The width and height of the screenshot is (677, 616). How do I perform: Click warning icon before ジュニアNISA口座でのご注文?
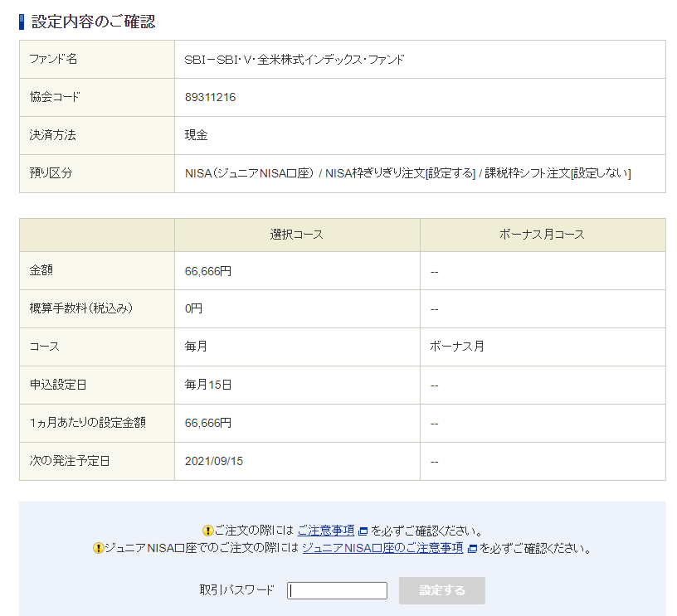[99, 548]
